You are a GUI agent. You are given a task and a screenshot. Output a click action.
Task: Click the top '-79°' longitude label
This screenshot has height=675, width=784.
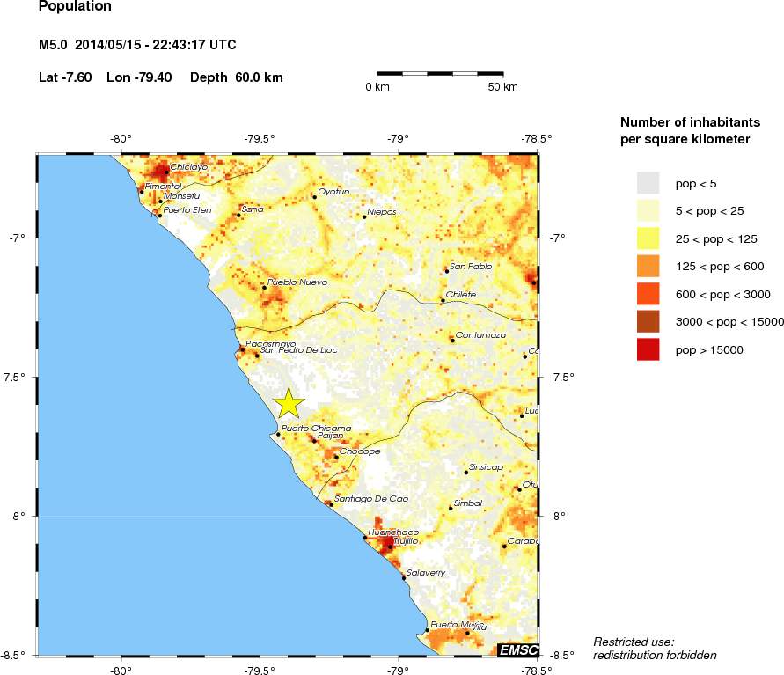399,139
